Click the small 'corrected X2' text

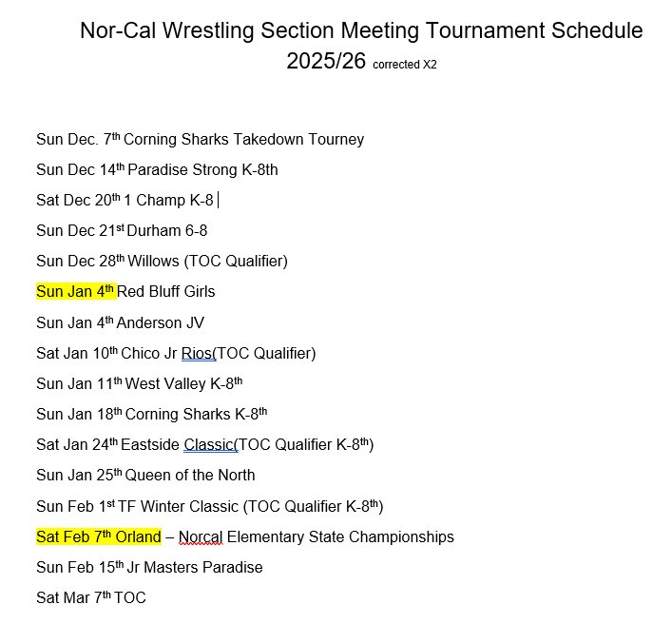click(405, 65)
